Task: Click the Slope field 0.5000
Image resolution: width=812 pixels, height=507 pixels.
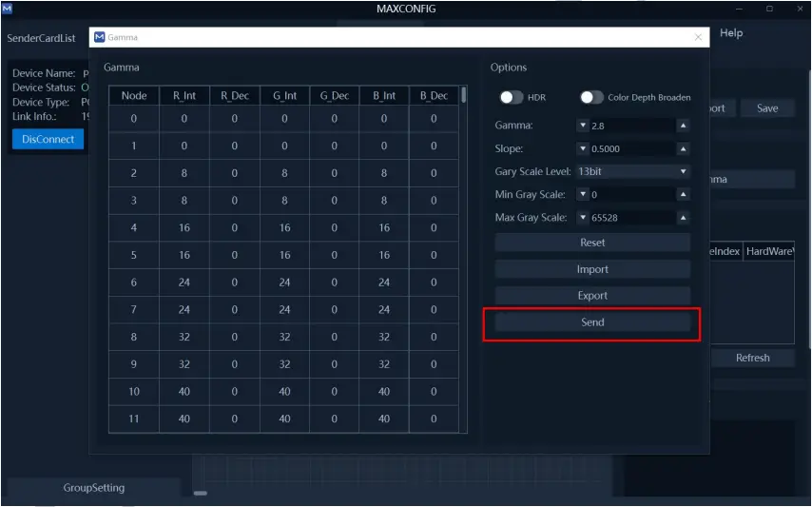Action: click(x=632, y=148)
